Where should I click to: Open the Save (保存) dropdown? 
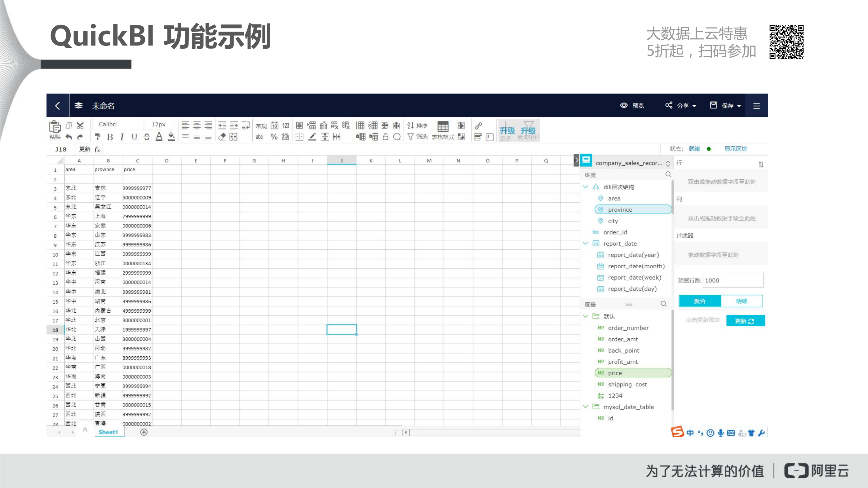(x=725, y=106)
